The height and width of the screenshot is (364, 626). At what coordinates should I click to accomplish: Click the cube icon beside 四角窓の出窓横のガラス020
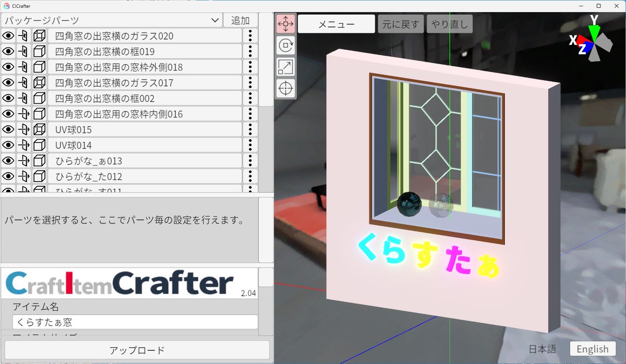[39, 35]
